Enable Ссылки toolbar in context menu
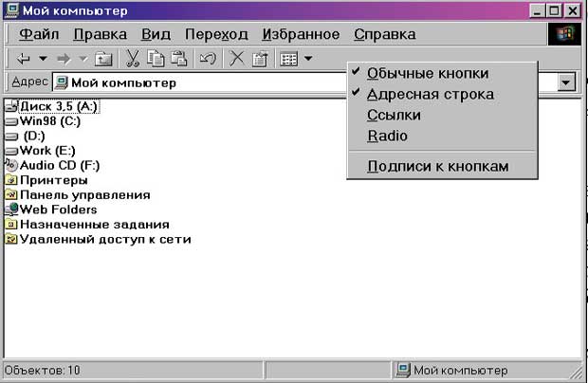 (x=443, y=115)
